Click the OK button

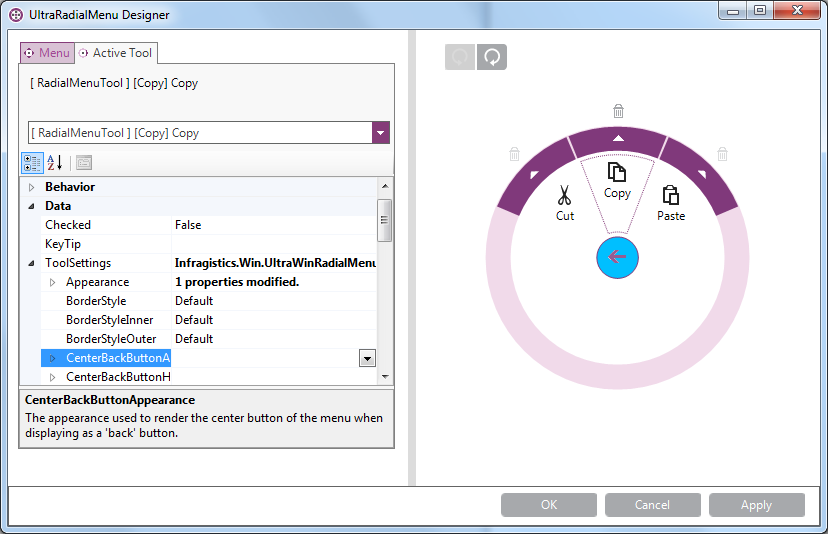coord(548,505)
